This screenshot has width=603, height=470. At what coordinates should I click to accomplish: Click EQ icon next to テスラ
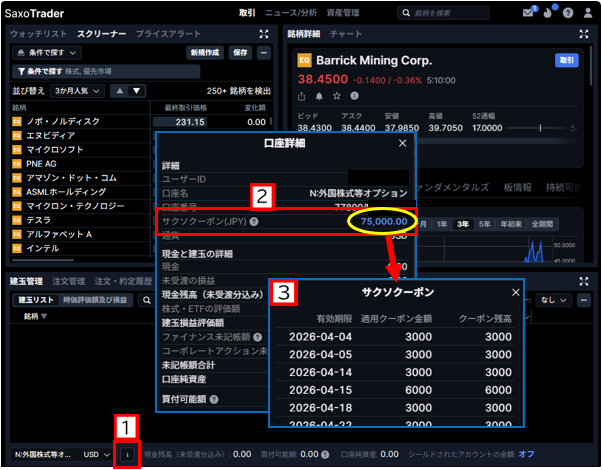click(17, 220)
